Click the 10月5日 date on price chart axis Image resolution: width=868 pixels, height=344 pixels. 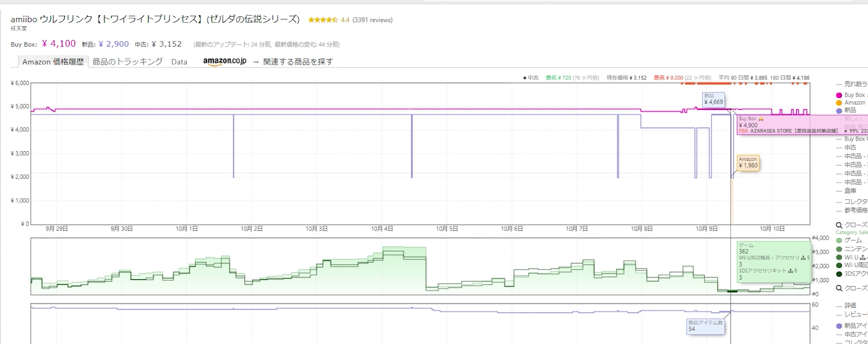coord(447,229)
